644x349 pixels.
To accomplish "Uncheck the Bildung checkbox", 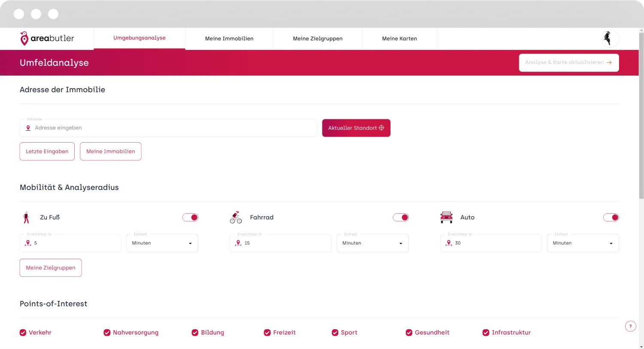I will 195,333.
